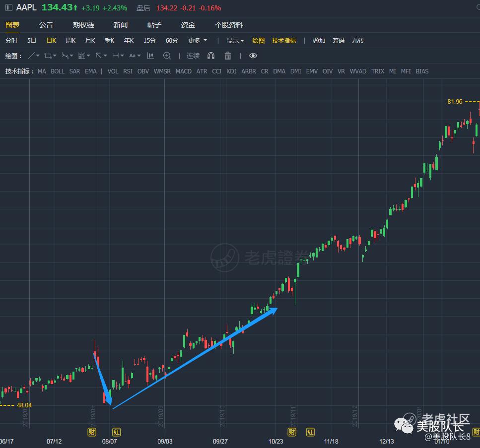Viewport: 480px width, 448px height.
Task: Enable the OBV indicator
Action: [143, 71]
